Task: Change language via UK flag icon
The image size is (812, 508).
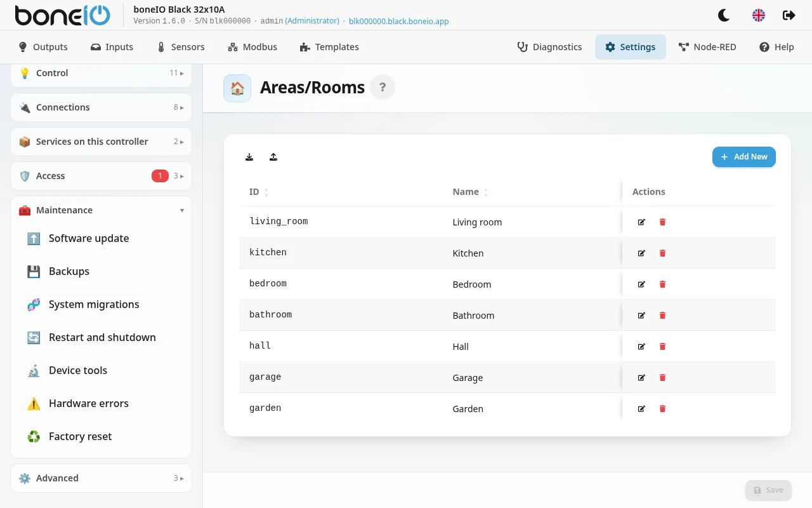Action: click(x=759, y=15)
